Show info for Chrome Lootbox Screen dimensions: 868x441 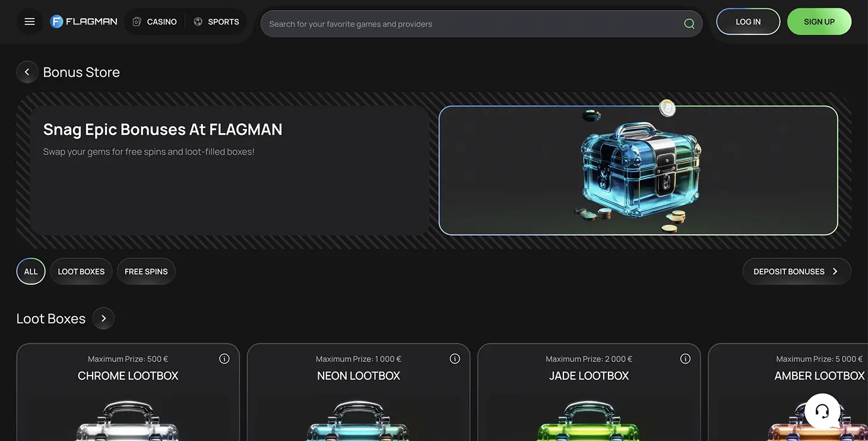pyautogui.click(x=224, y=358)
